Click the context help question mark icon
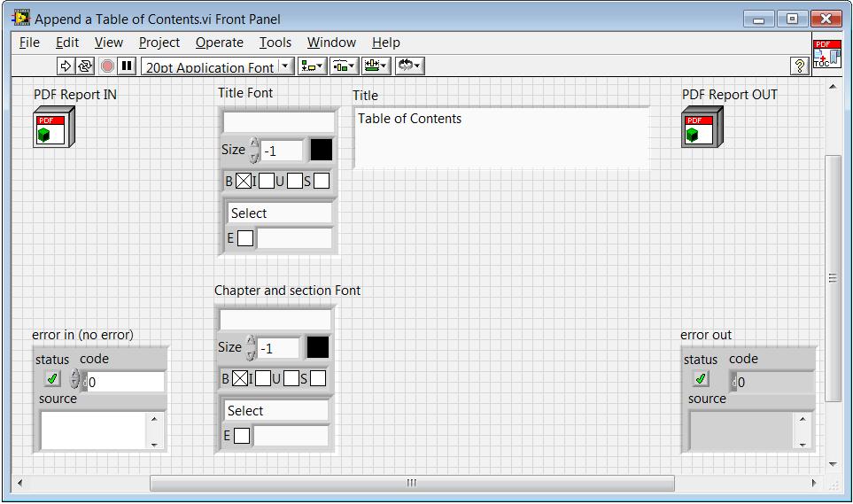 (799, 66)
